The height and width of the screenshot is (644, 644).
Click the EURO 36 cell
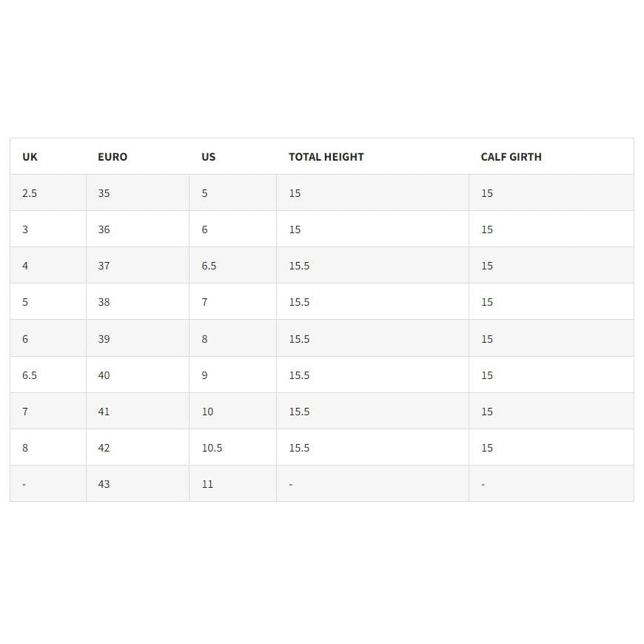click(x=104, y=229)
